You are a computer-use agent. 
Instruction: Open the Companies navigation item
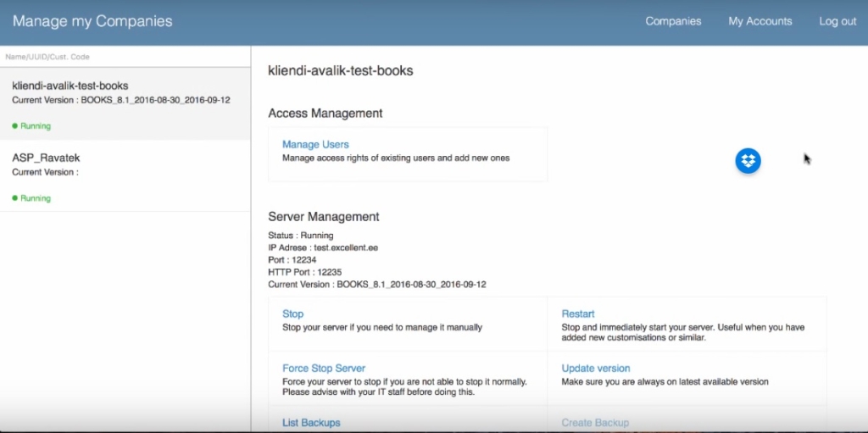(x=673, y=21)
